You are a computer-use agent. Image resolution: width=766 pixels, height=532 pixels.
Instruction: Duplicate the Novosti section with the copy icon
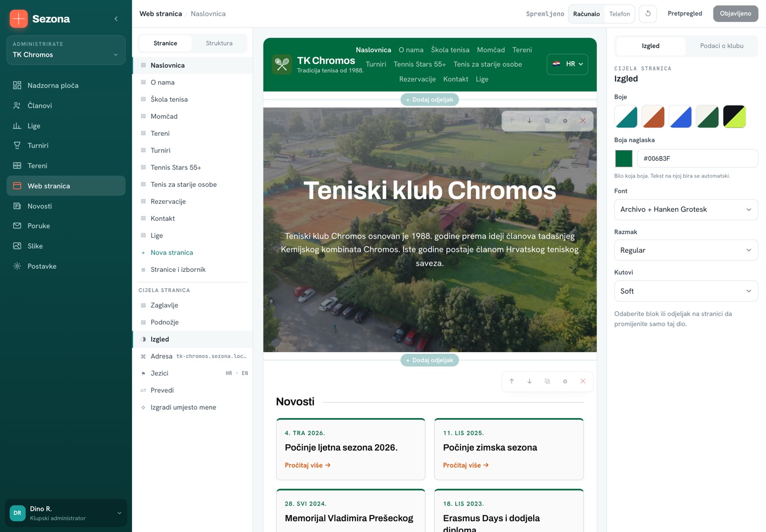click(x=547, y=381)
